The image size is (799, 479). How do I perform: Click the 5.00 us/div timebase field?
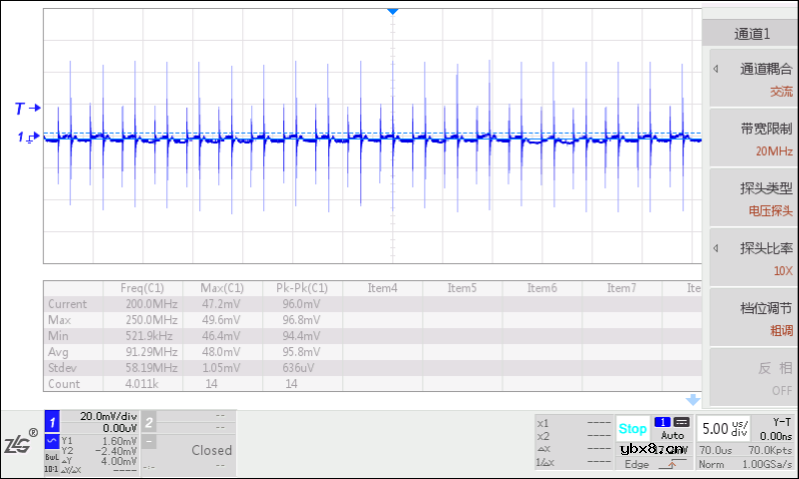pyautogui.click(x=722, y=429)
